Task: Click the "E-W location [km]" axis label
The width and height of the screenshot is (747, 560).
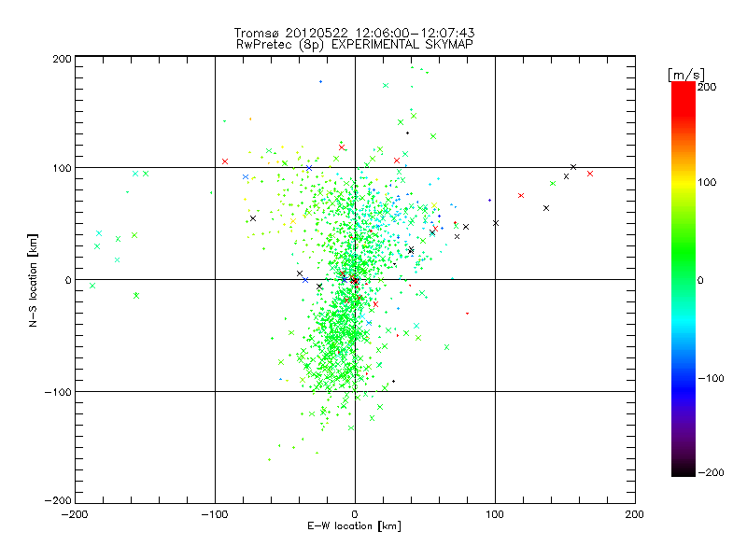Action: (354, 525)
